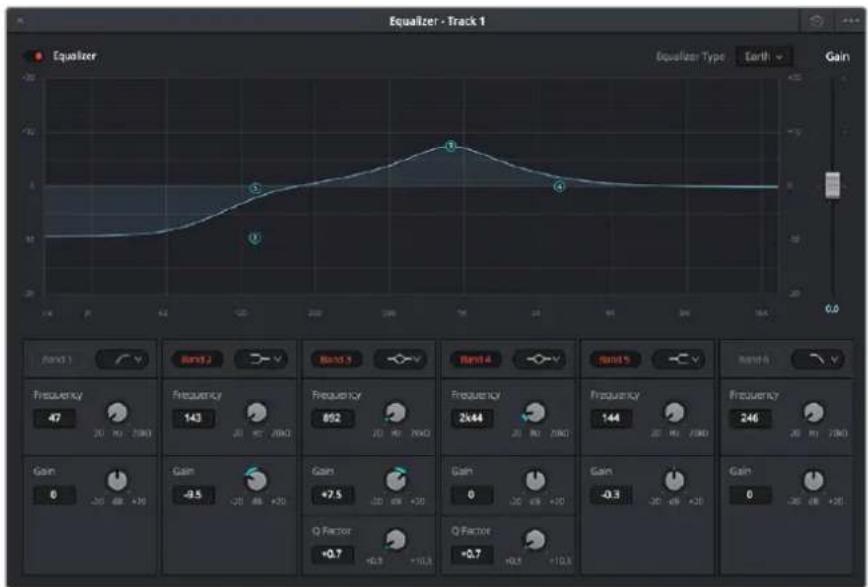Select Band 5 Frequency field showing 144
Viewport: 868px width, 587px height.
(611, 418)
